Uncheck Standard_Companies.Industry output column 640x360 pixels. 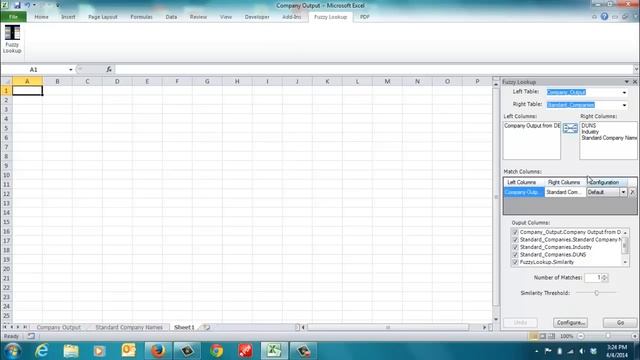click(515, 247)
